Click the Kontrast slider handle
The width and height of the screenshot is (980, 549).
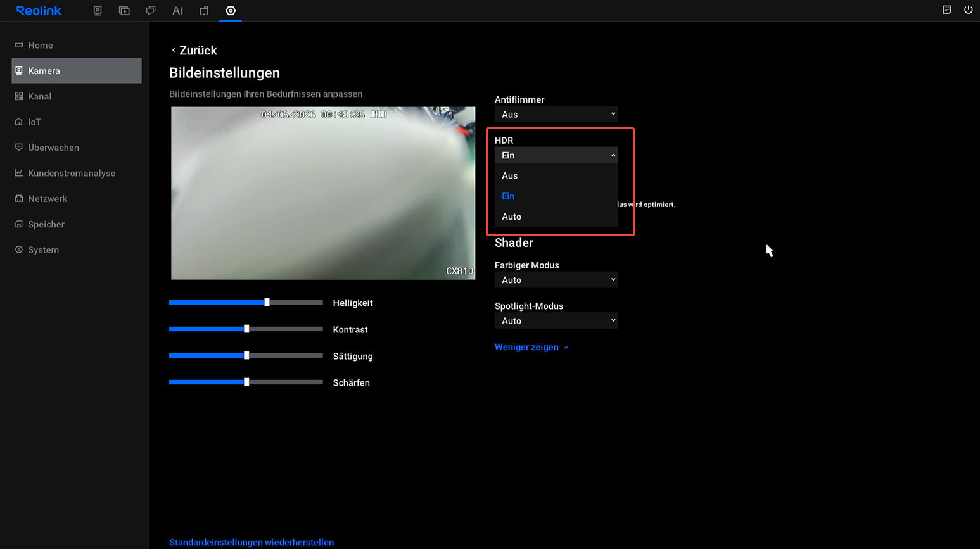click(246, 329)
